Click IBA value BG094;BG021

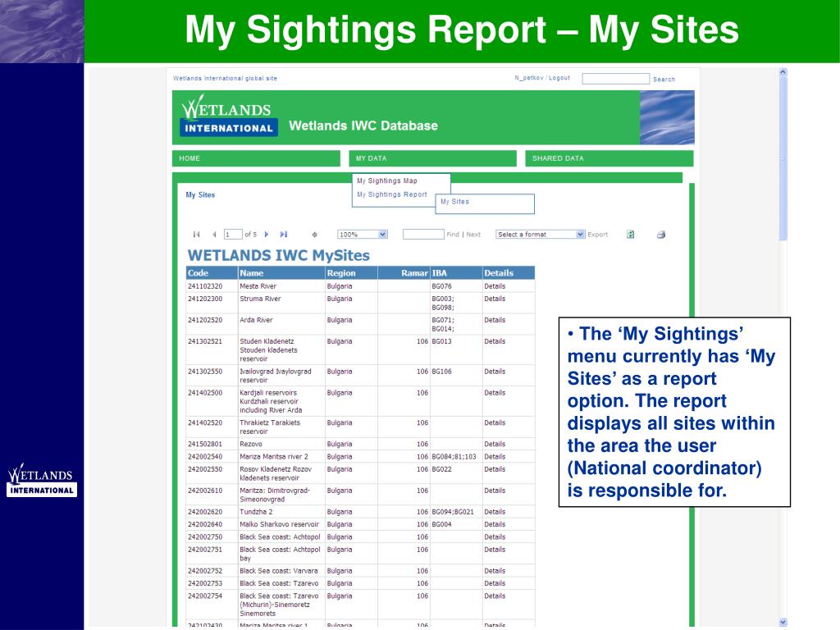tap(453, 512)
